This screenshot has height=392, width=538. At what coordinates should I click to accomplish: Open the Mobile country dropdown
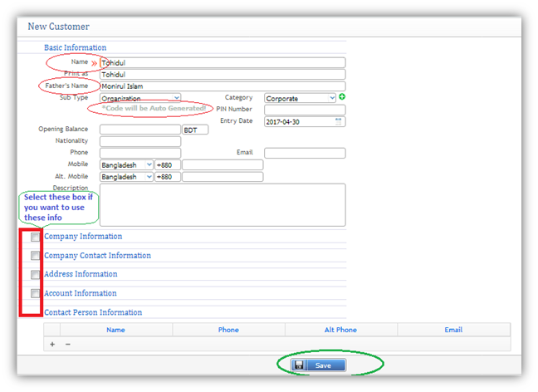click(126, 165)
